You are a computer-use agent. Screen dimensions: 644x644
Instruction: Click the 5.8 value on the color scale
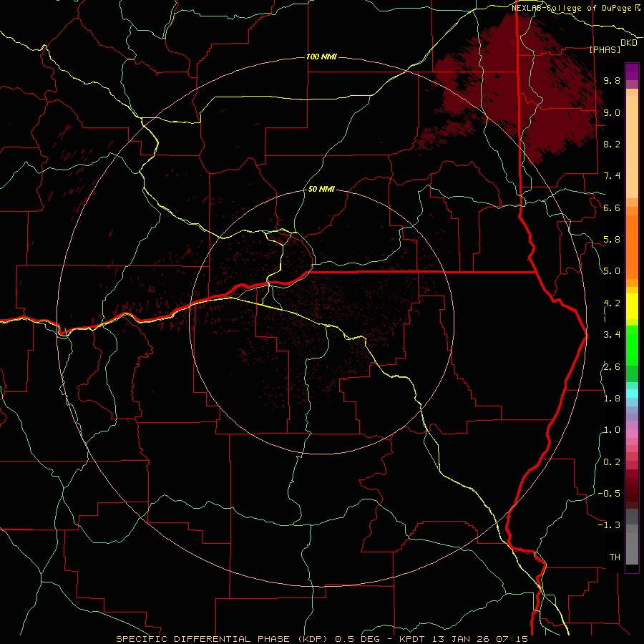tap(612, 240)
